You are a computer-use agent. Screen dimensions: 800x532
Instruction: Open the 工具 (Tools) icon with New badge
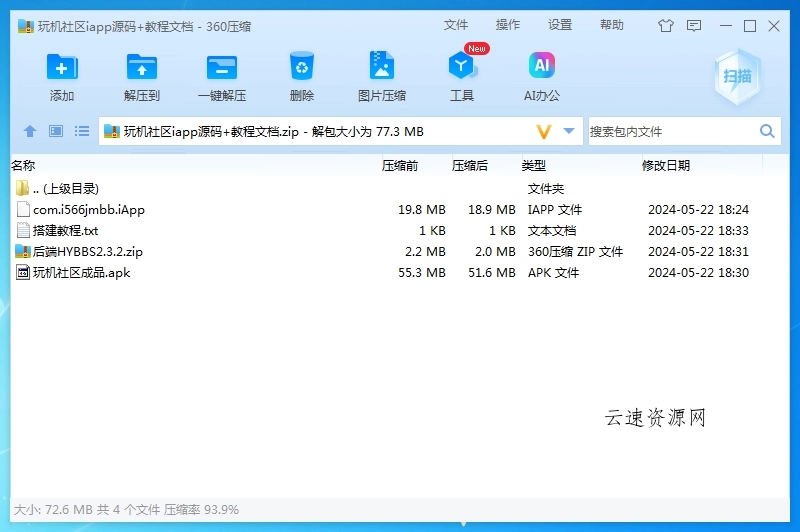click(x=462, y=65)
